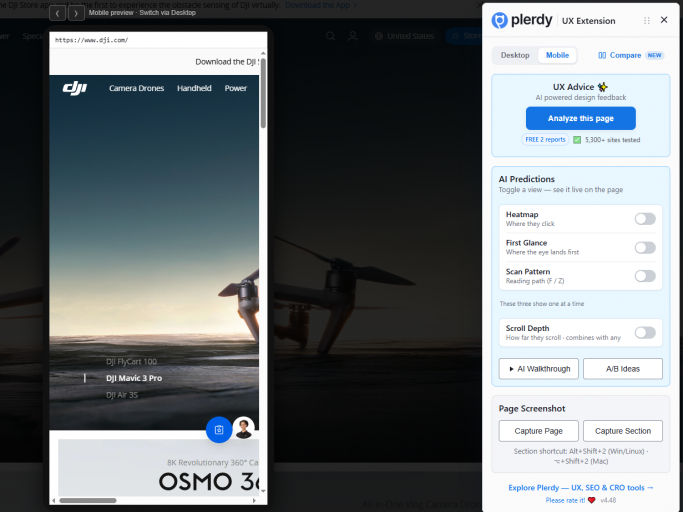Start the AI Walkthrough

pos(538,369)
